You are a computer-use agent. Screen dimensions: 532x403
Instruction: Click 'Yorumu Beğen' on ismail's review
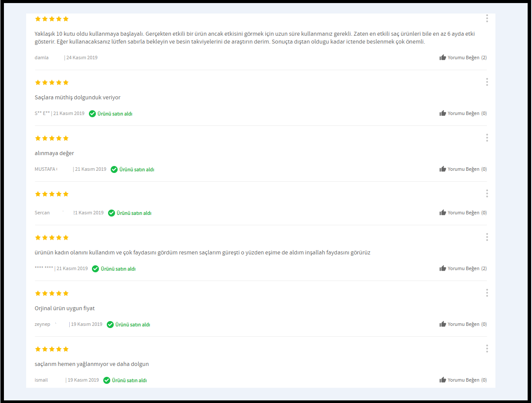[x=463, y=380]
